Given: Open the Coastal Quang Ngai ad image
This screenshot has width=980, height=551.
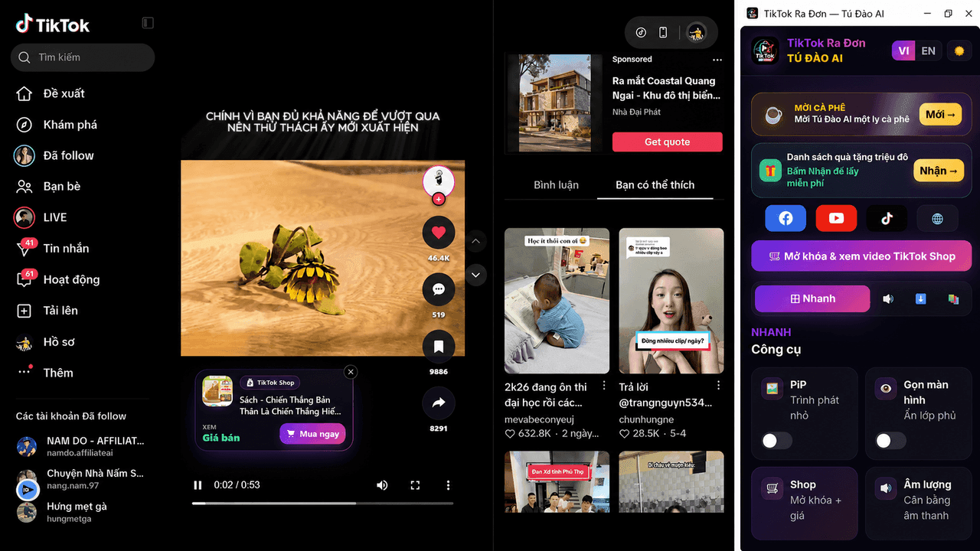Looking at the screenshot, I should click(555, 103).
